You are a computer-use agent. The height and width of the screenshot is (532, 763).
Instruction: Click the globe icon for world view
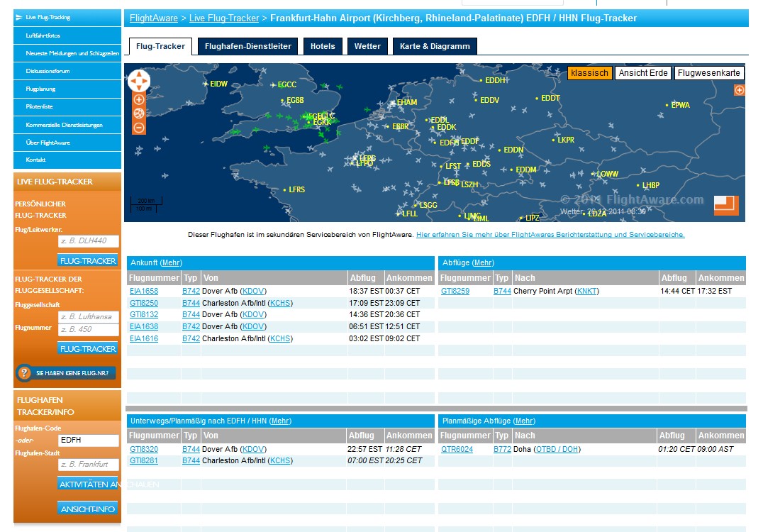139,114
